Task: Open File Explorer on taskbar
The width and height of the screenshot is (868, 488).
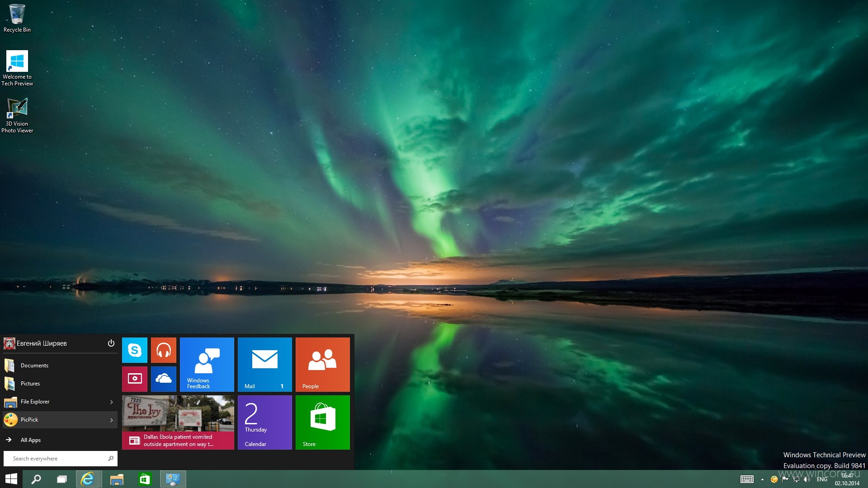Action: pos(117,479)
